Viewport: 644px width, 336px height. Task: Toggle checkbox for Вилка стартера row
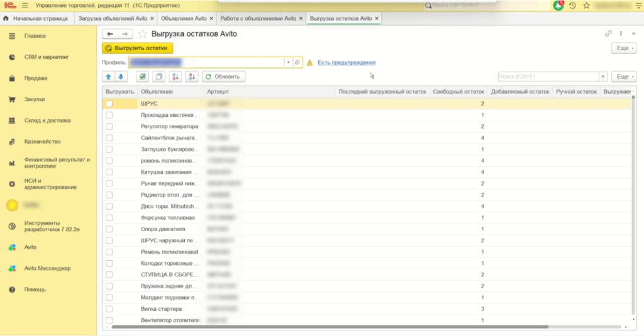tap(109, 309)
